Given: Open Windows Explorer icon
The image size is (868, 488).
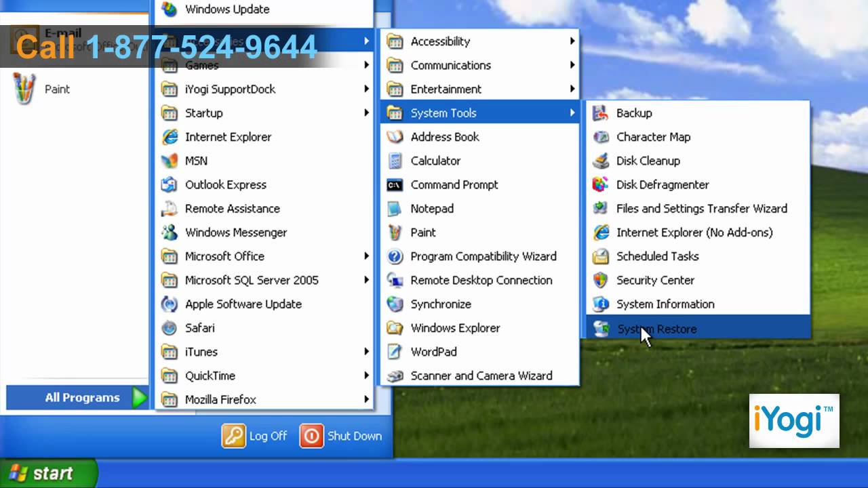Looking at the screenshot, I should click(395, 328).
